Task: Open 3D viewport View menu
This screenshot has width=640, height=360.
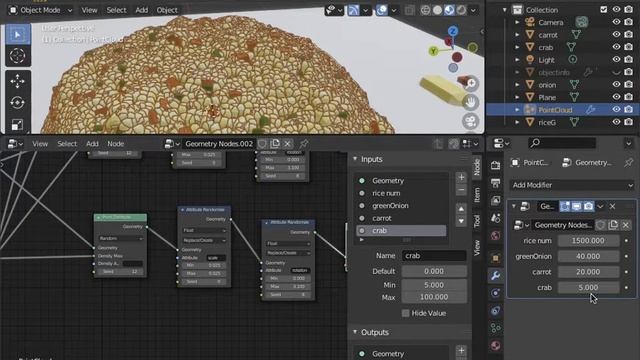Action: (89, 10)
